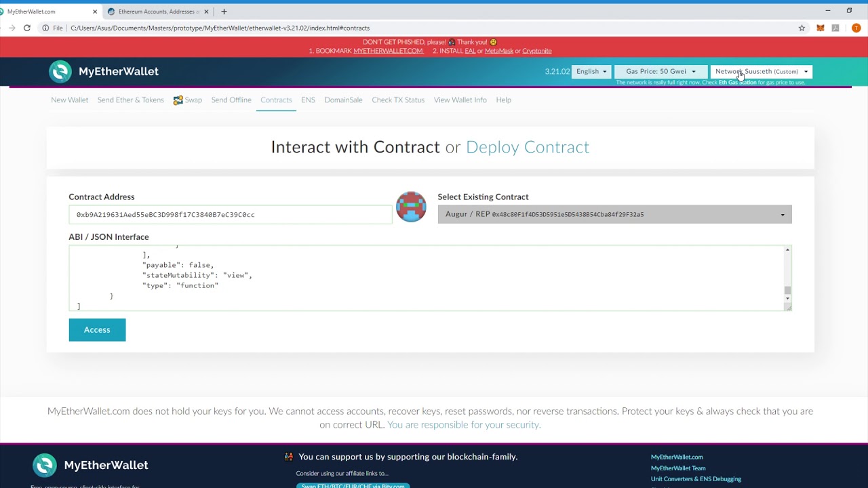
Task: Open the Check TX Status tab
Action: 398,100
